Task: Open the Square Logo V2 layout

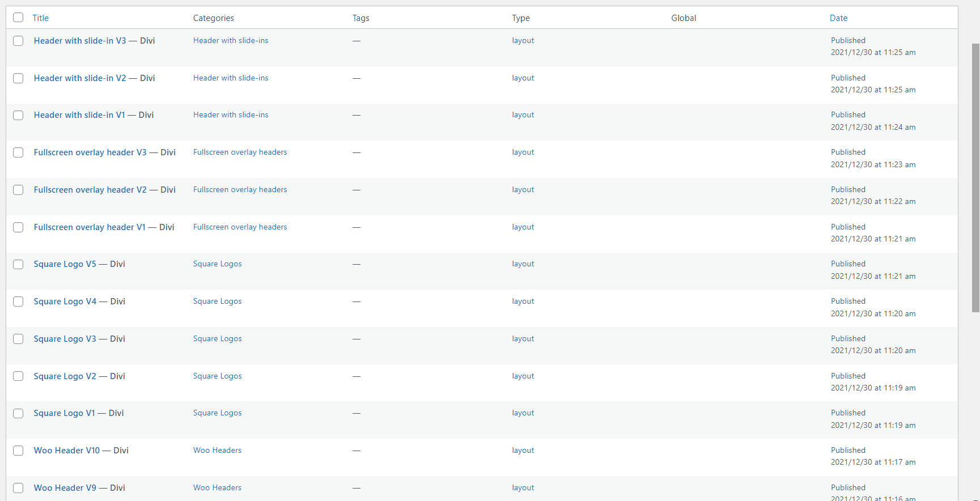Action: (x=65, y=376)
